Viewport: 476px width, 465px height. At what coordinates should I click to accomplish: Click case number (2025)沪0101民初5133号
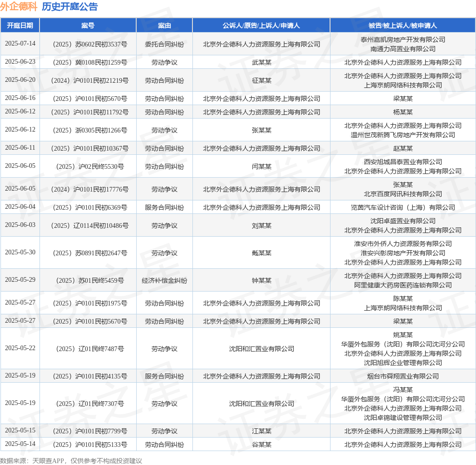coord(90,445)
